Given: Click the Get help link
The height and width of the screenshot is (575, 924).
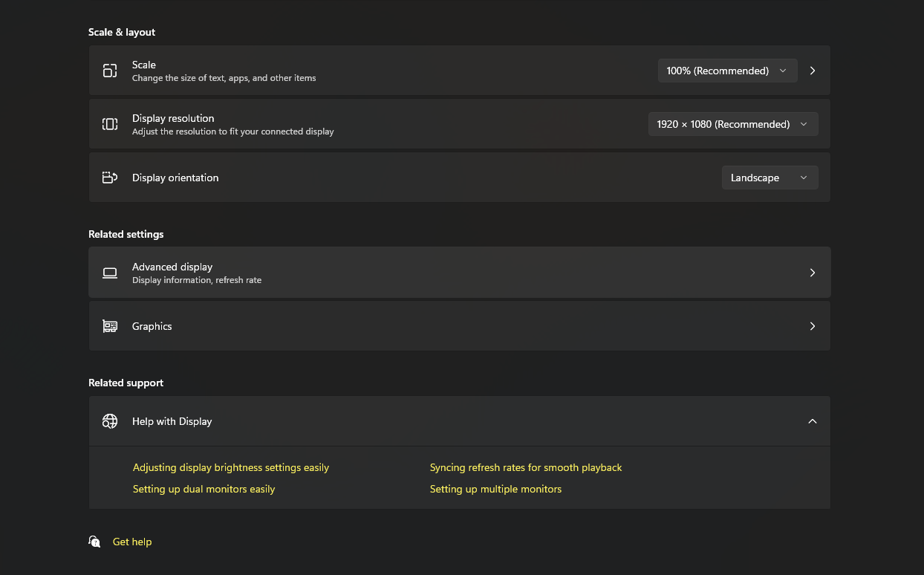Looking at the screenshot, I should coord(132,542).
